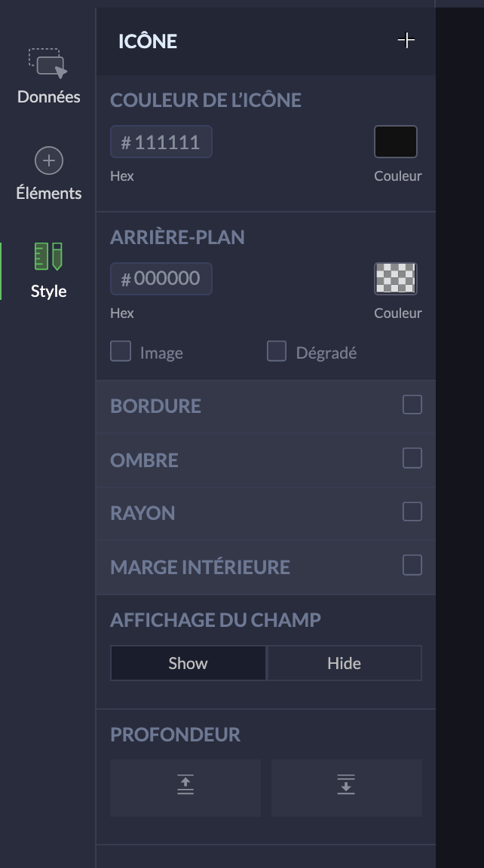Toggle the Bordure checkbox
This screenshot has width=484, height=868.
[x=412, y=405]
